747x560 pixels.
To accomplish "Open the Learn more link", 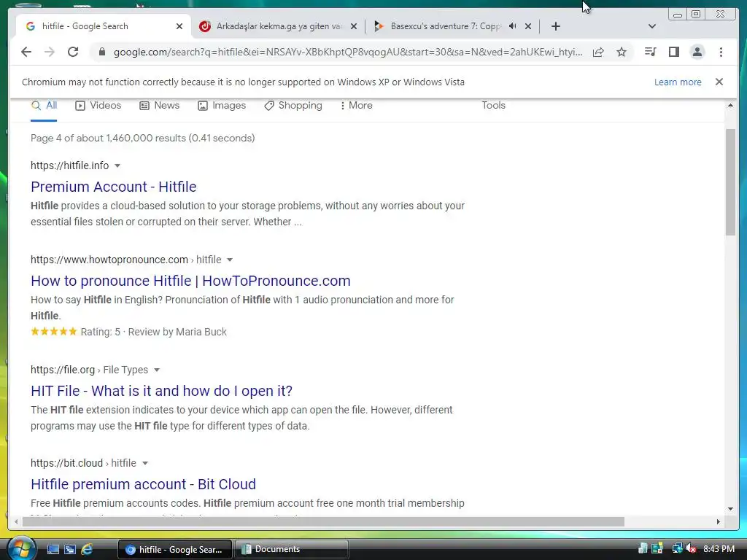I will pos(678,82).
